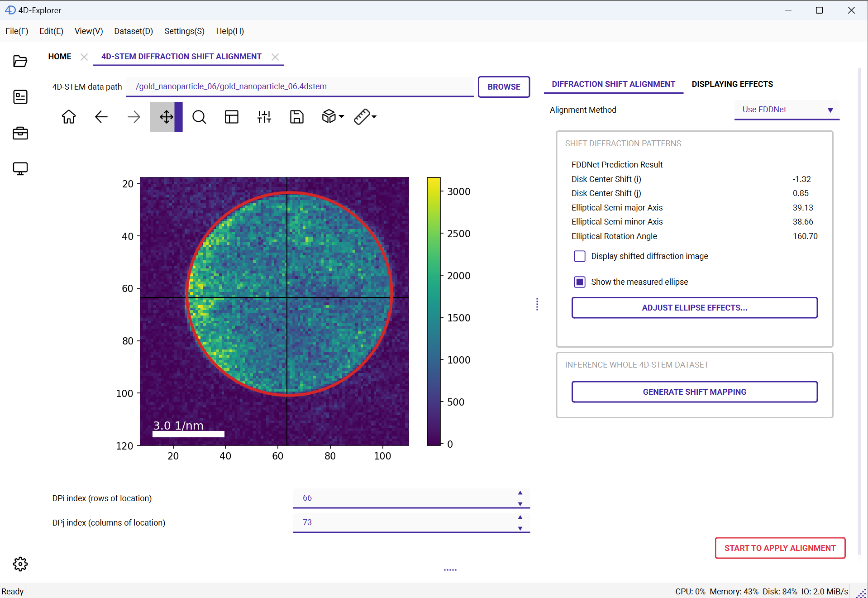
Task: Switch to Displaying Effects tab
Action: [732, 84]
